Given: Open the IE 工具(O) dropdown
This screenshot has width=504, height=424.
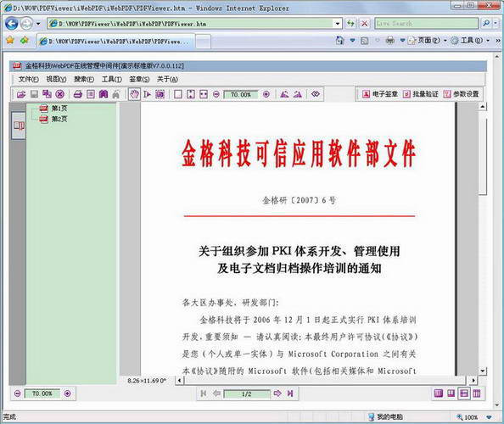Looking at the screenshot, I should pyautogui.click(x=470, y=41).
